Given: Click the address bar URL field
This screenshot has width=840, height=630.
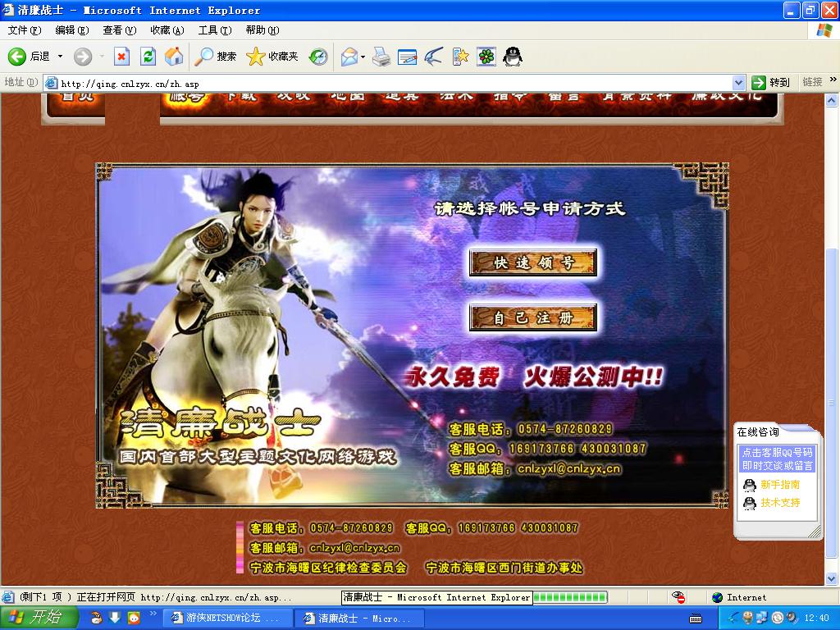Looking at the screenshot, I should [394, 84].
